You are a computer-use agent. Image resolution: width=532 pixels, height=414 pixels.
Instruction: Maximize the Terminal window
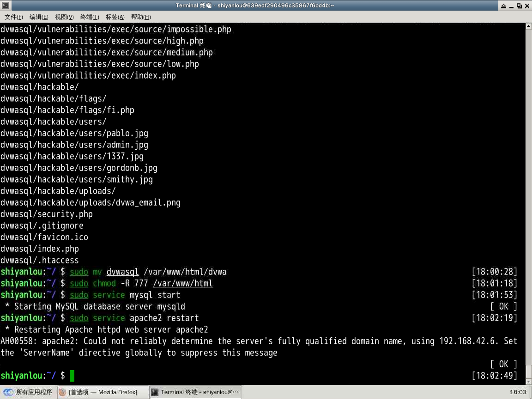click(x=519, y=6)
